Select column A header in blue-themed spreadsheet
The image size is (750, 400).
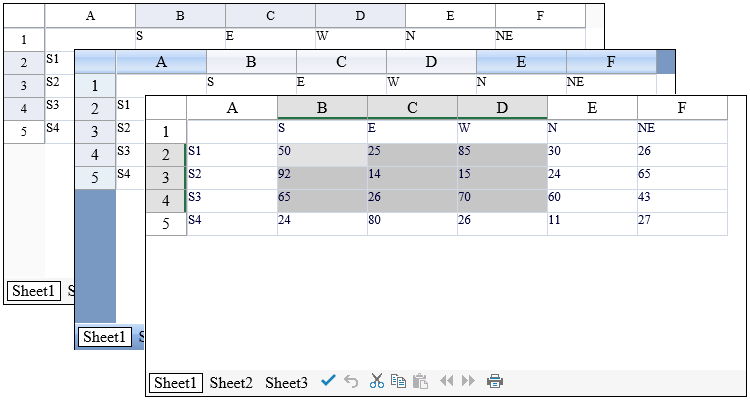tap(161, 62)
